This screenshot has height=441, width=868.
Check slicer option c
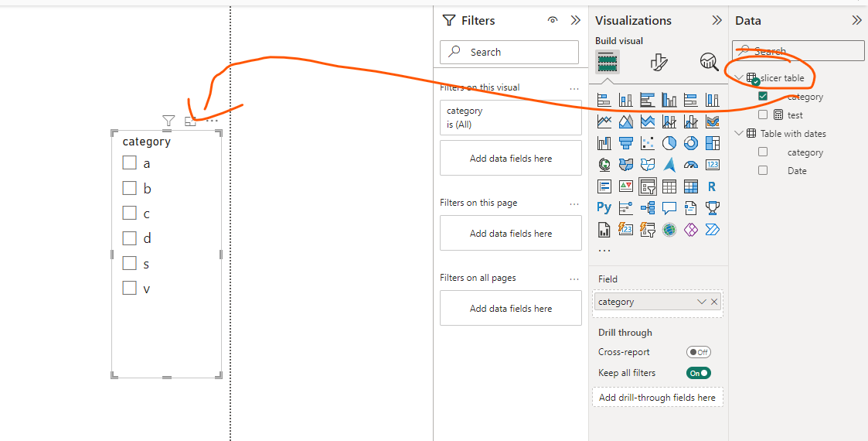pyautogui.click(x=130, y=213)
